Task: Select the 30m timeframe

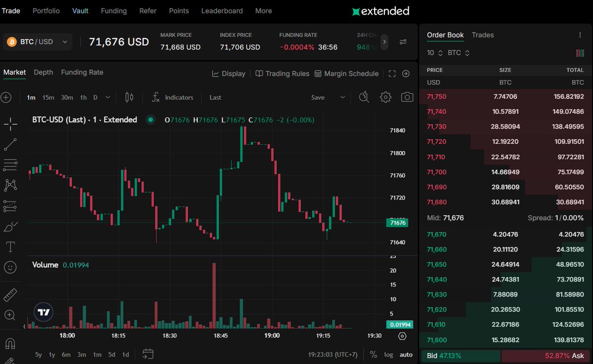Action: (x=67, y=97)
